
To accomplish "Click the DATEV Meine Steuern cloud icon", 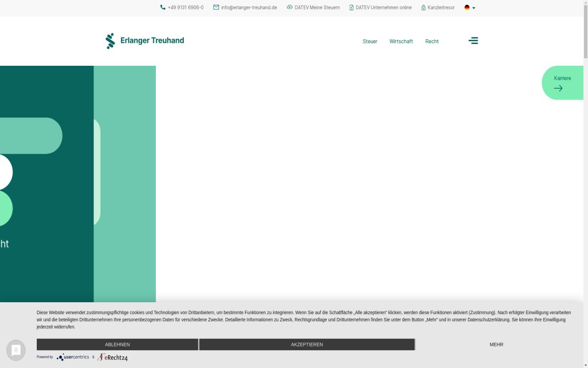I will tap(290, 7).
